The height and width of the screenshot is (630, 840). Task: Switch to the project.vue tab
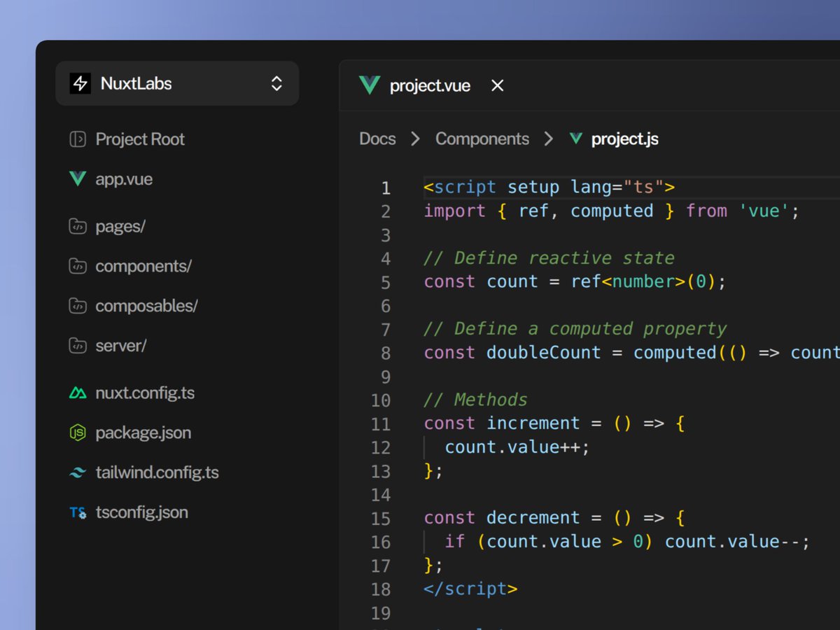430,85
